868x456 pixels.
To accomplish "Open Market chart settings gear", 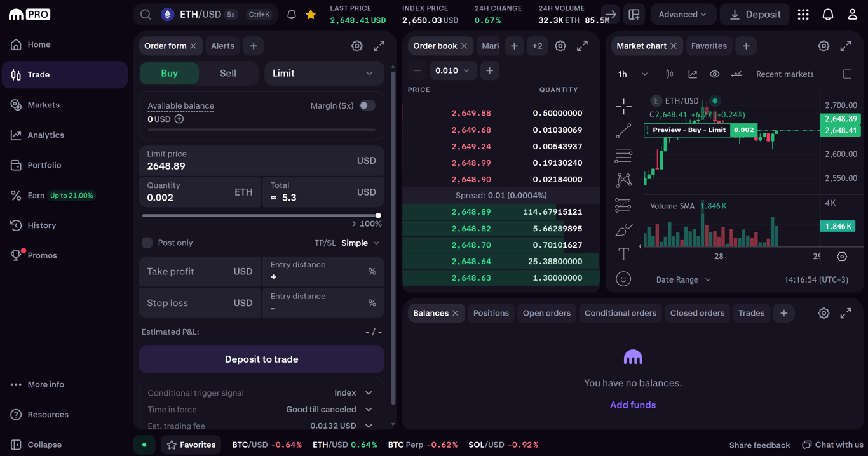I will pos(824,46).
